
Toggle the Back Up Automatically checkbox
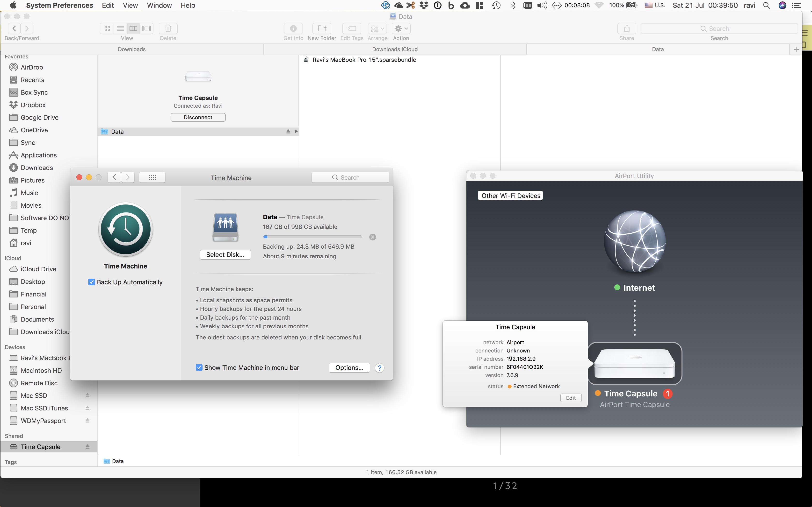(x=91, y=282)
